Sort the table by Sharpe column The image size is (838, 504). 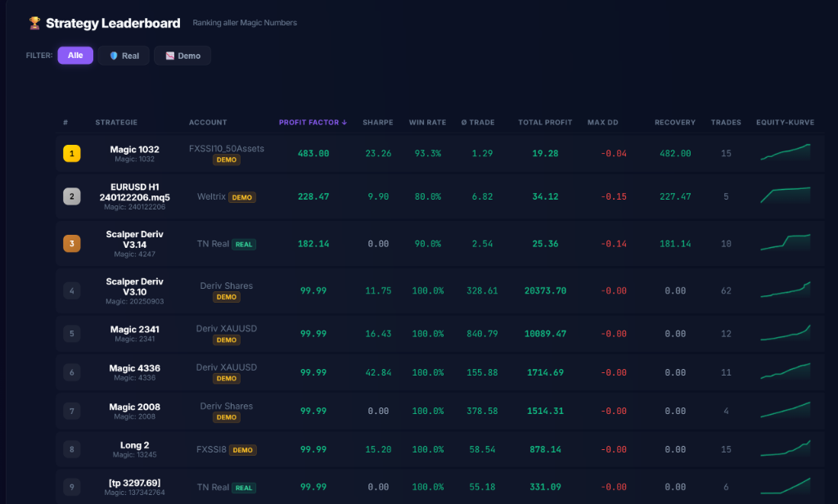click(377, 122)
